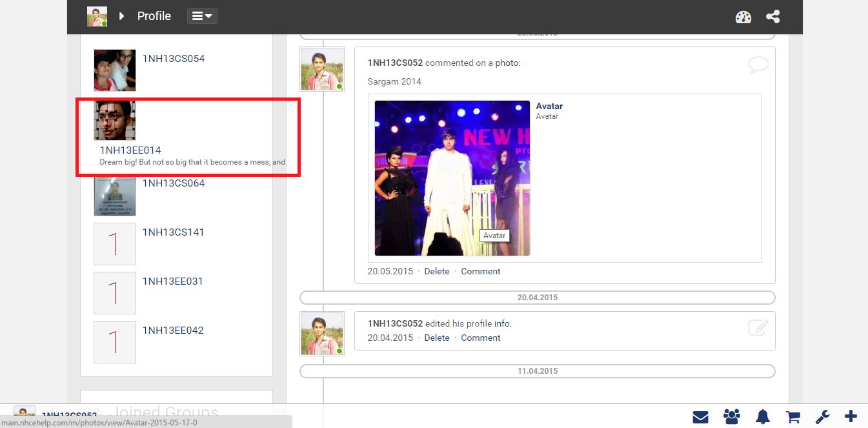Viewport: 868px width, 428px height.
Task: Open the notifications bell icon
Action: pyautogui.click(x=763, y=417)
